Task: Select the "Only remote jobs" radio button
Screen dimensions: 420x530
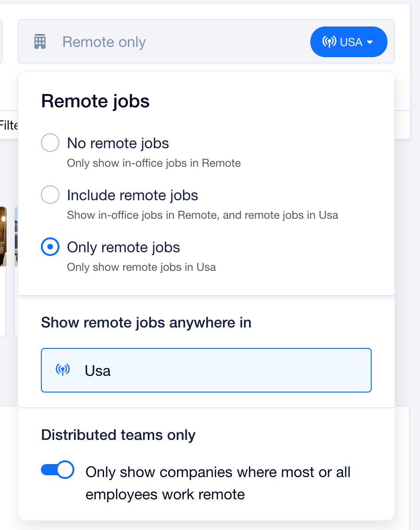Action: click(50, 247)
